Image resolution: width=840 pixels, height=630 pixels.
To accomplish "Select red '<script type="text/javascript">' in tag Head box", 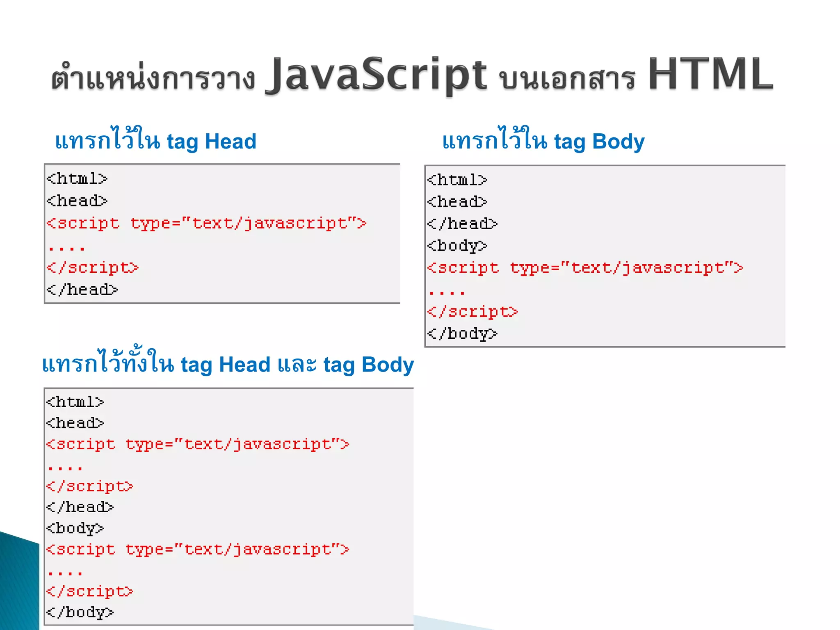I will (x=206, y=224).
